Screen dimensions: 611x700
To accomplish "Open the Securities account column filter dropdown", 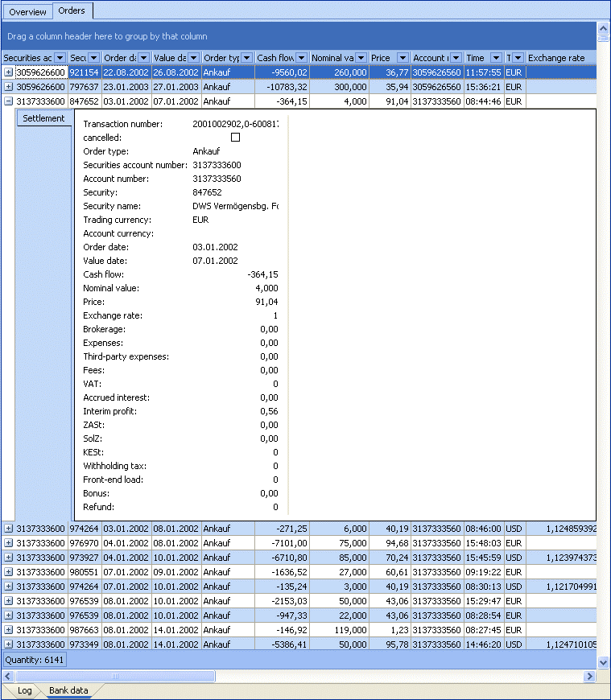I will (60, 58).
